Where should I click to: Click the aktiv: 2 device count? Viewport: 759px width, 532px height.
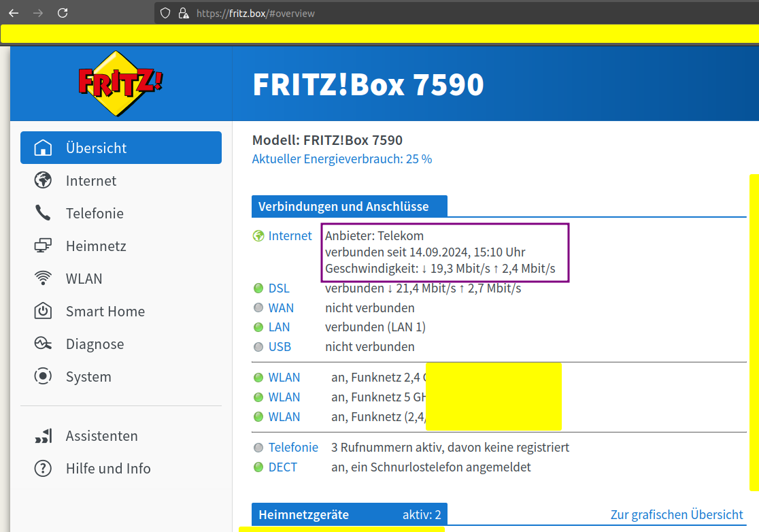pos(422,514)
